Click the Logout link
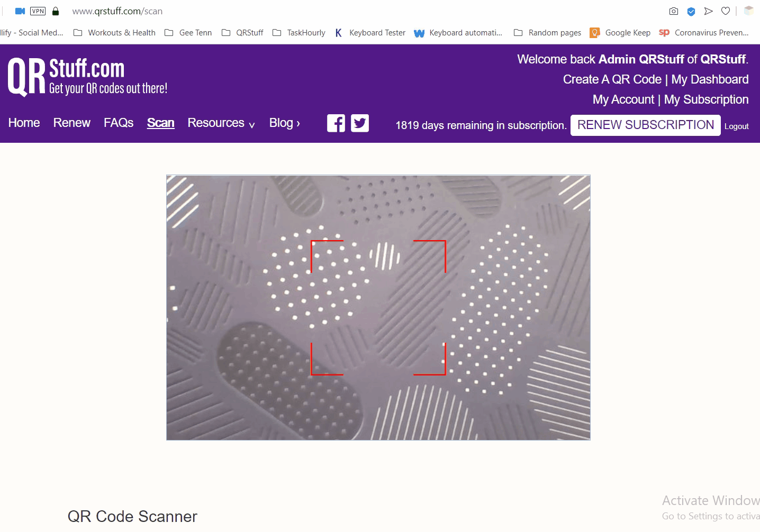 pyautogui.click(x=737, y=126)
